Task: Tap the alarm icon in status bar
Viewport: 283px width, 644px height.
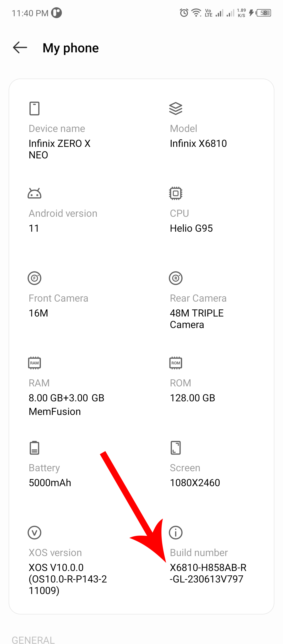Action: [x=184, y=13]
